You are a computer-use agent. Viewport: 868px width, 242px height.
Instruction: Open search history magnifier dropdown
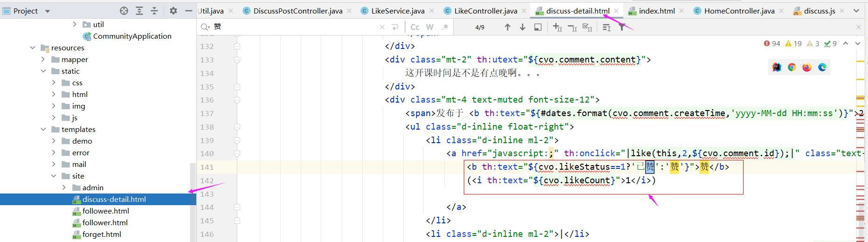(x=205, y=27)
